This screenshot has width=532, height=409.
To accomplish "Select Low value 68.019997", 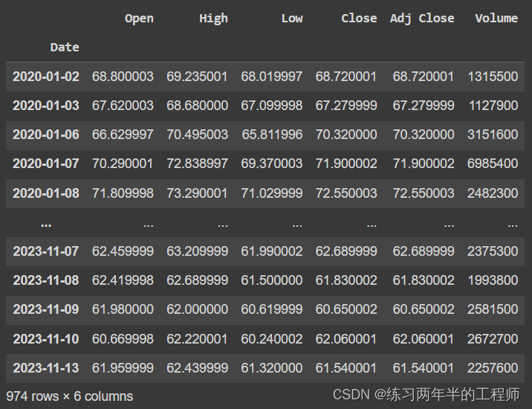I will pyautogui.click(x=272, y=77).
